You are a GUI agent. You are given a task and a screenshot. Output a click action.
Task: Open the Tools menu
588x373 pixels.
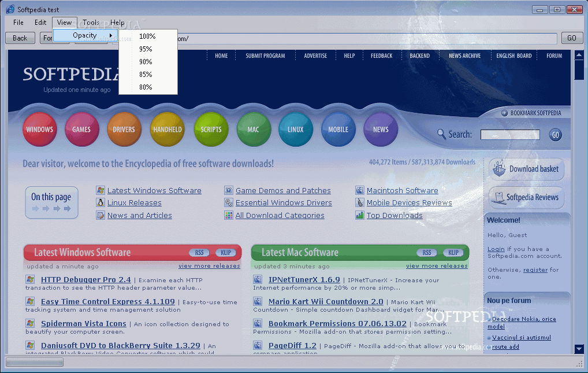point(91,23)
